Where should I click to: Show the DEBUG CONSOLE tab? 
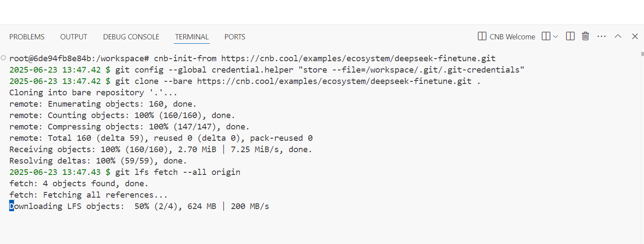[x=131, y=37]
